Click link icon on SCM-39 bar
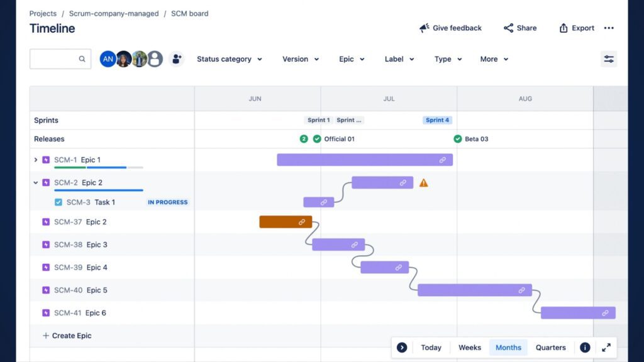 (398, 268)
